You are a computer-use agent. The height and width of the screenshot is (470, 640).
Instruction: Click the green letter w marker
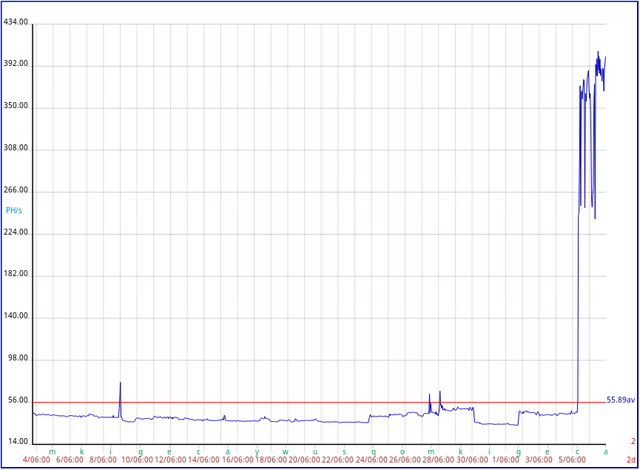(286, 452)
